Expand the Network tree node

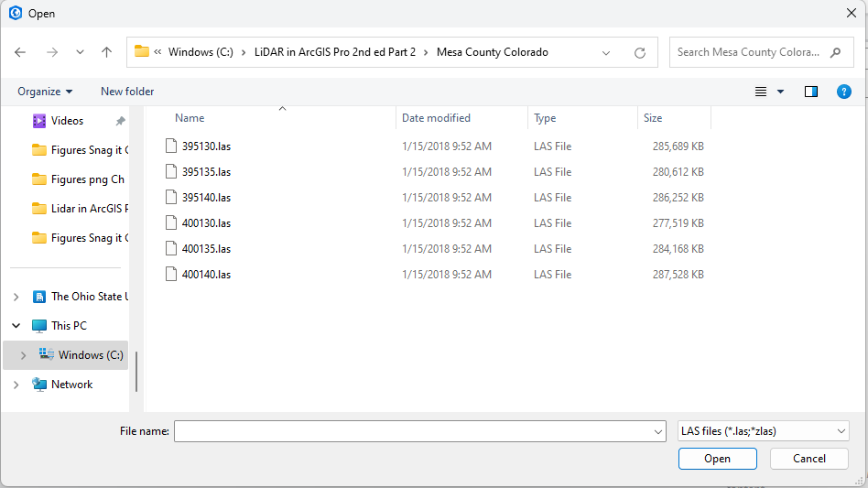click(16, 385)
